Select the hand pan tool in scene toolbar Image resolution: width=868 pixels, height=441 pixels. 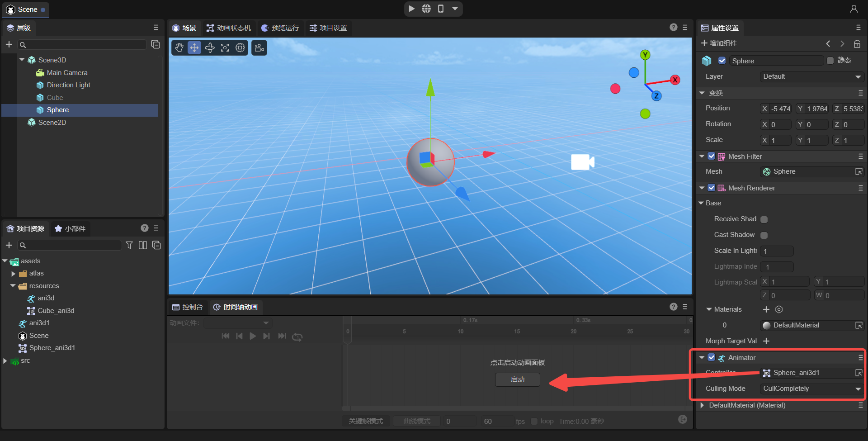[179, 48]
